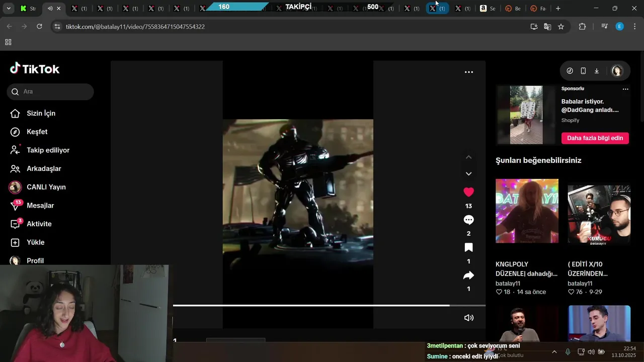
Task: Click the install app icon in address bar
Action: coord(534,27)
